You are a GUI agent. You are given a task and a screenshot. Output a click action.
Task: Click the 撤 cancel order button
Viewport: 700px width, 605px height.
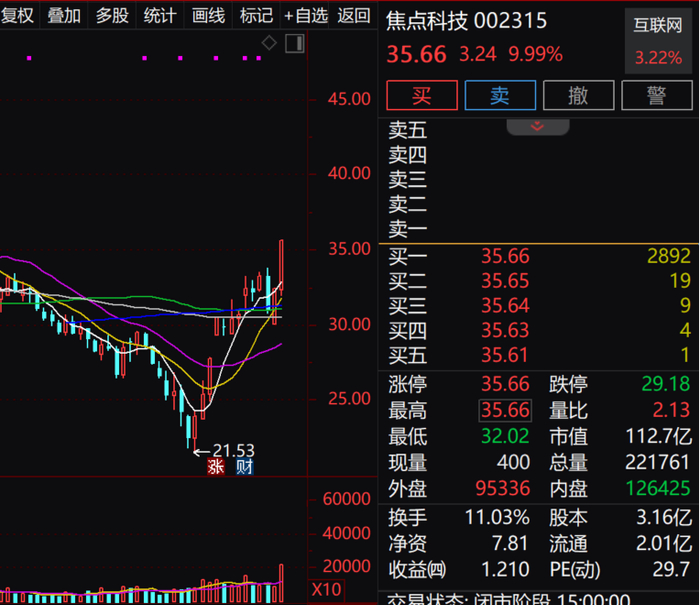pyautogui.click(x=579, y=95)
